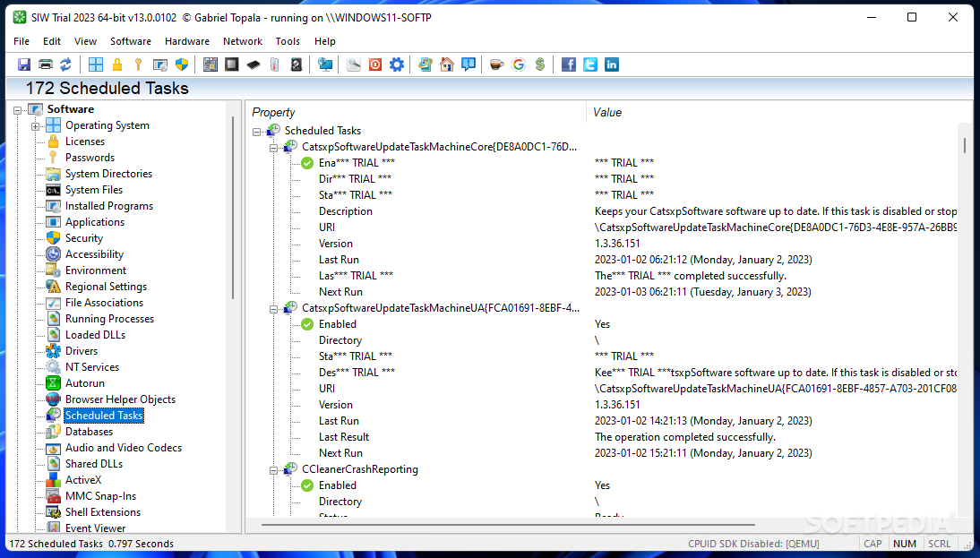The width and height of the screenshot is (980, 558).
Task: Click the property pane vertical scrollbar thumb
Action: tap(965, 146)
